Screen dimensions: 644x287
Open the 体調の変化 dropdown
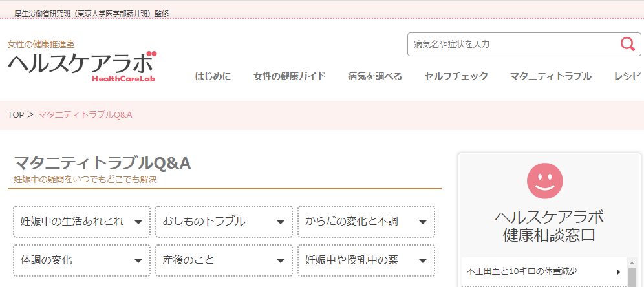point(81,260)
